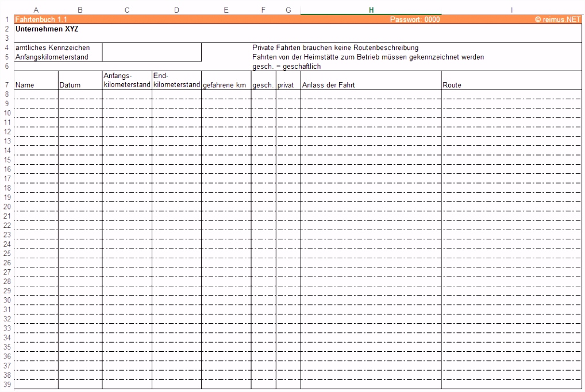Click the 'Fahrtenbuch 1.1' title cell
The width and height of the screenshot is (585, 392).
point(41,20)
